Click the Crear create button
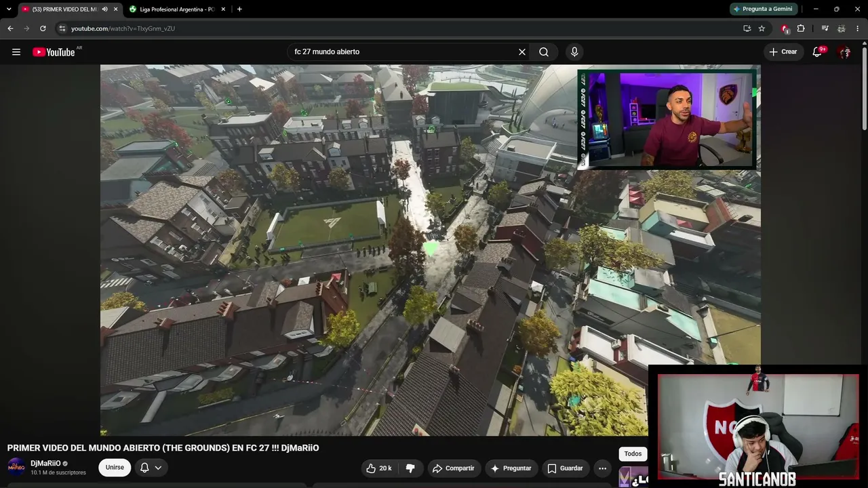The image size is (868, 488). [x=783, y=52]
